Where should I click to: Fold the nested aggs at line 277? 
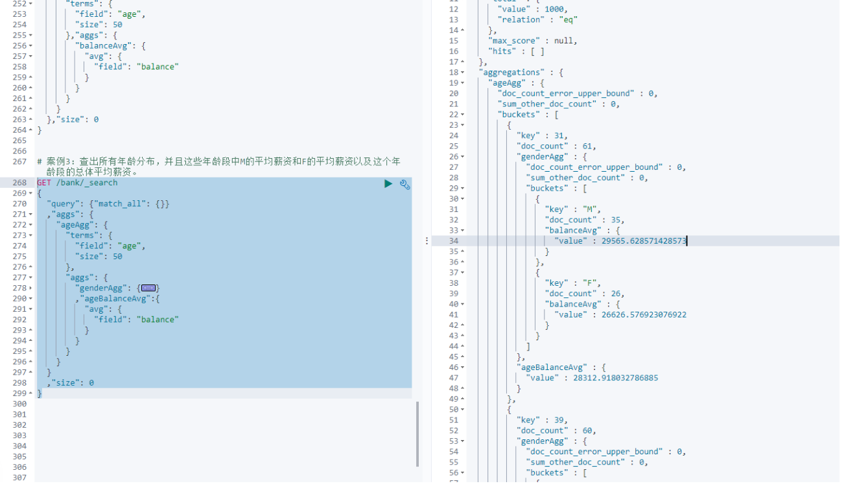click(32, 277)
